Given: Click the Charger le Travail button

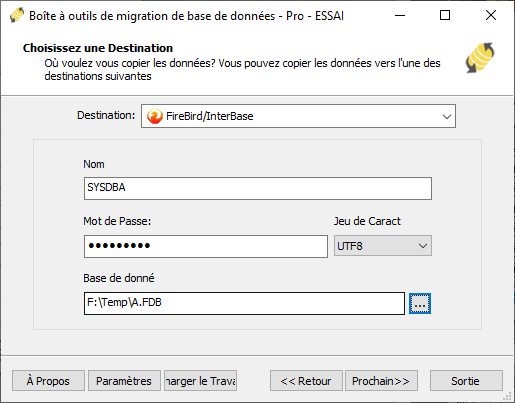Looking at the screenshot, I should [200, 380].
